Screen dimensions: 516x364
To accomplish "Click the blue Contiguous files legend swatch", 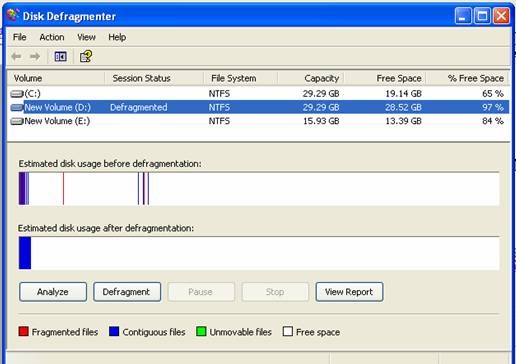I will pos(114,331).
